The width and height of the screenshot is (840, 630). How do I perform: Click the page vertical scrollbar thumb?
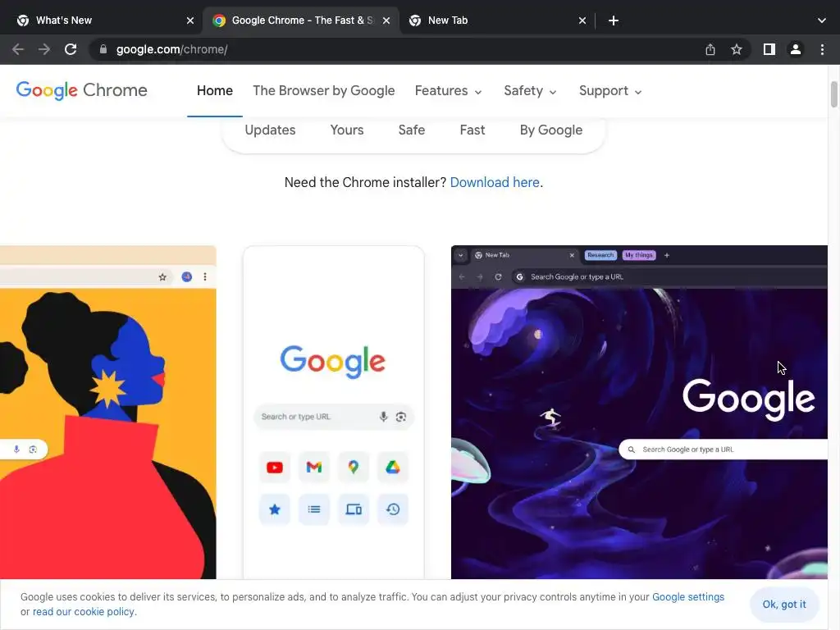tap(833, 94)
